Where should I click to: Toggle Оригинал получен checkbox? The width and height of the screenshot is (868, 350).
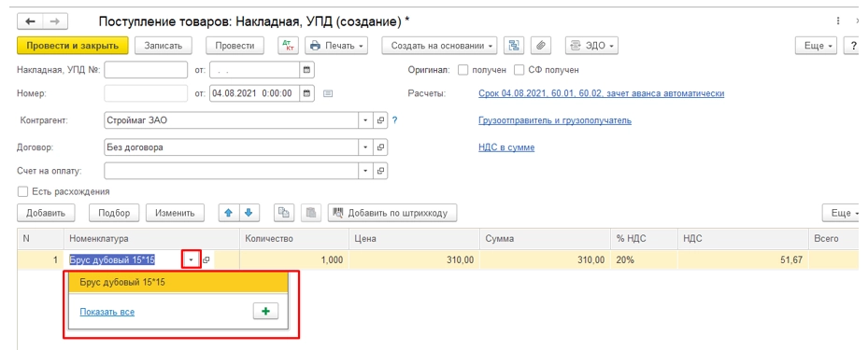click(463, 70)
